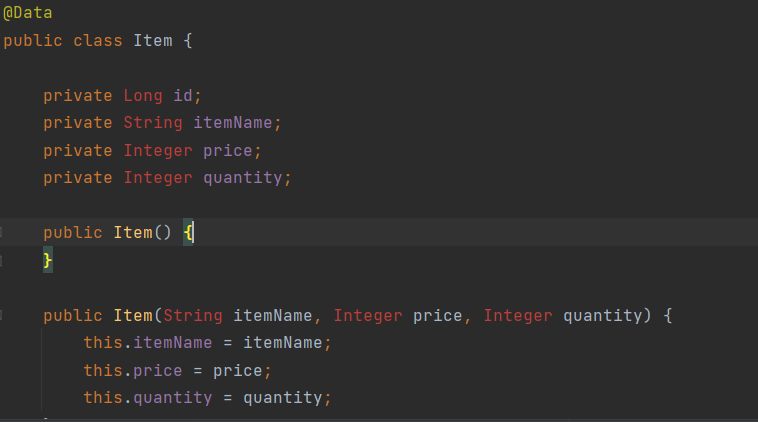The width and height of the screenshot is (758, 422).
Task: Click the Integer type before the price parameter
Action: coord(368,316)
